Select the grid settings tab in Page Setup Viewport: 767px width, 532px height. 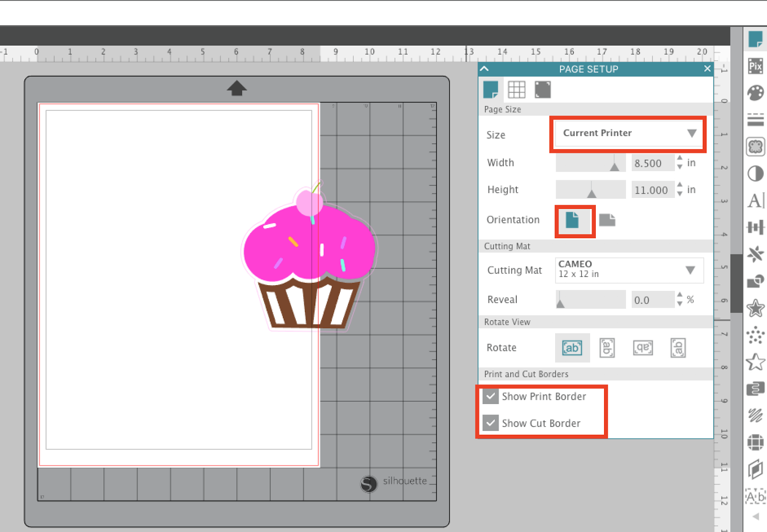(517, 89)
